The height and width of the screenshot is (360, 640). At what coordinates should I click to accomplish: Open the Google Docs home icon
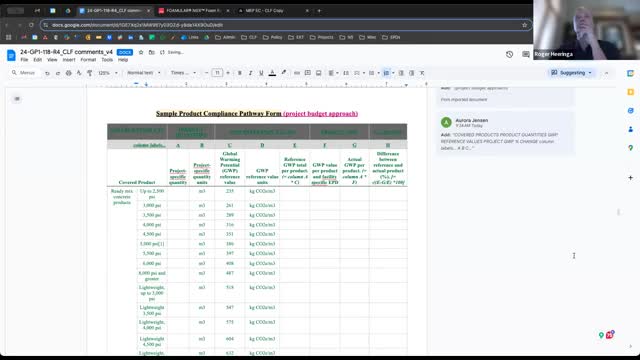(x=11, y=55)
